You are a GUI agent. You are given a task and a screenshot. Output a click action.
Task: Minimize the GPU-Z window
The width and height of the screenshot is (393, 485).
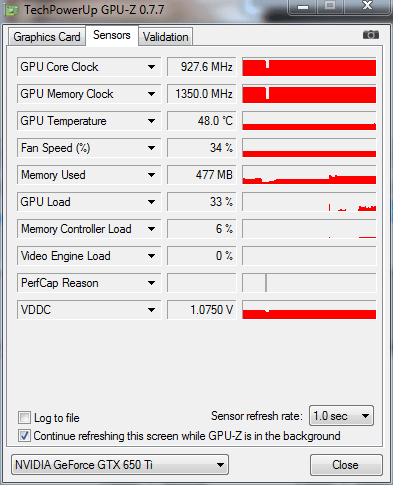tap(303, 7)
